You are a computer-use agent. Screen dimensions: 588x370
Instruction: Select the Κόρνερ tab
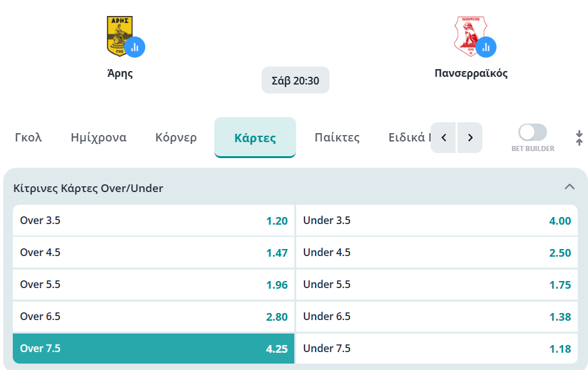pyautogui.click(x=176, y=138)
